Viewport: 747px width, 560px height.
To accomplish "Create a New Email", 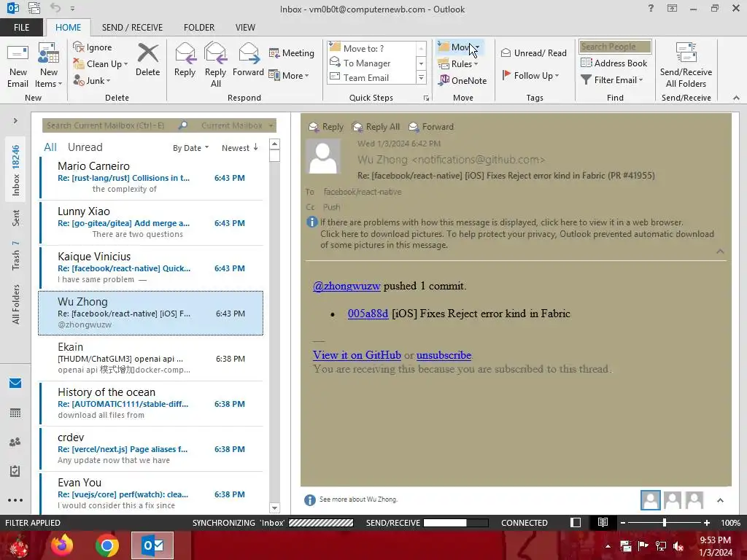I will coord(18,65).
